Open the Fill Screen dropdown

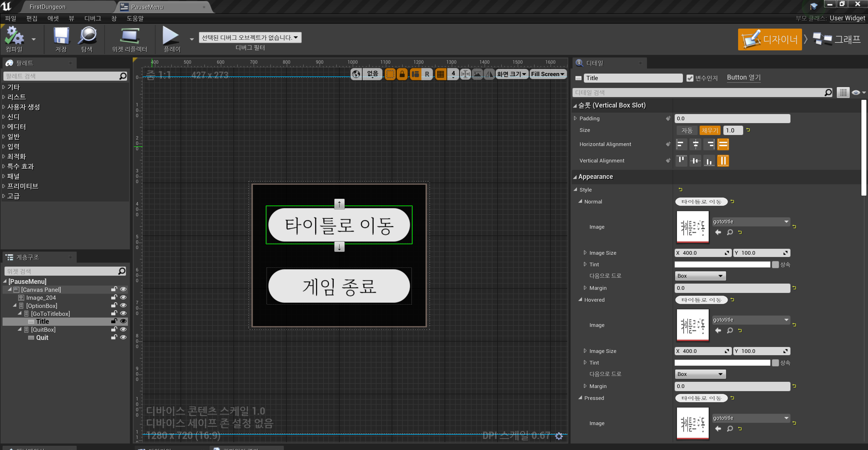[548, 74]
